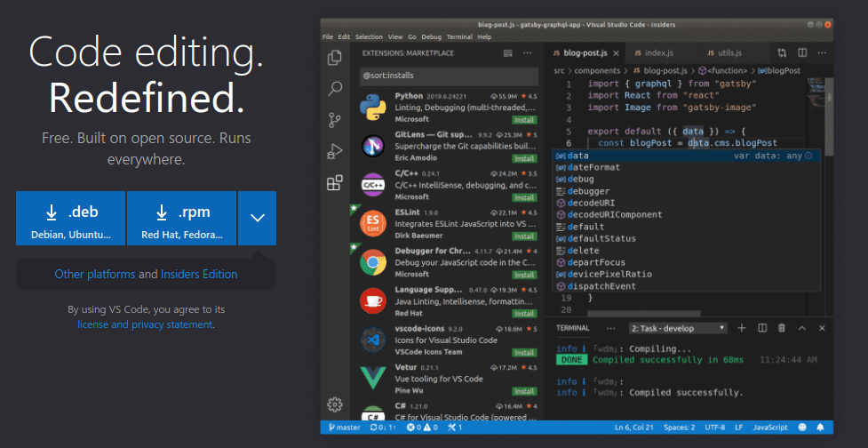This screenshot has width=868, height=448.
Task: Click the compare changes editor icon
Action: [x=782, y=53]
